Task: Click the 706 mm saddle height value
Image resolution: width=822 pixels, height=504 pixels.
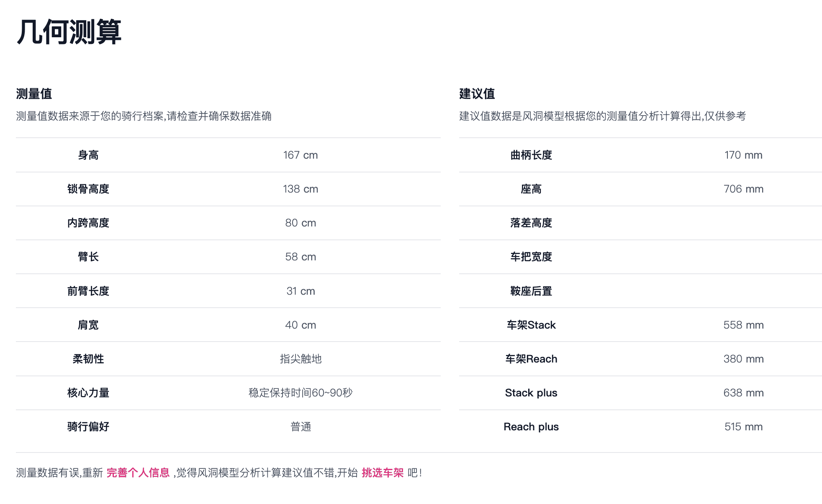Action: [743, 189]
